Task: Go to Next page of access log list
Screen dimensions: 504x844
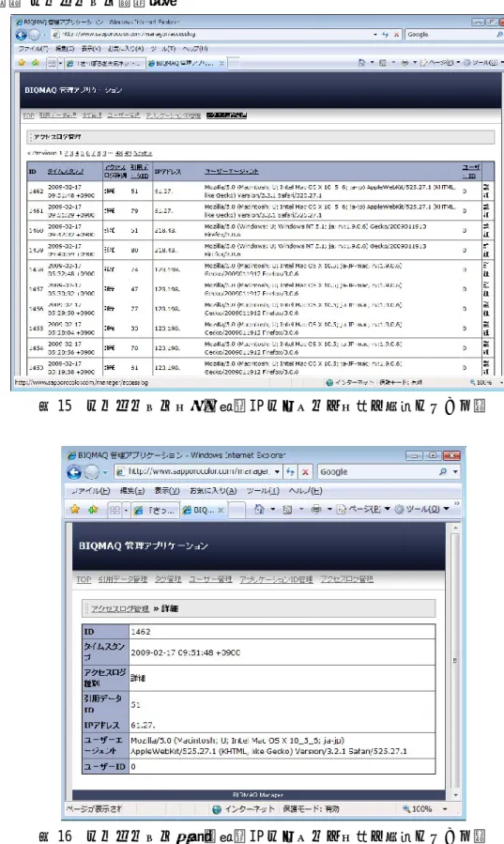Action: (143, 153)
